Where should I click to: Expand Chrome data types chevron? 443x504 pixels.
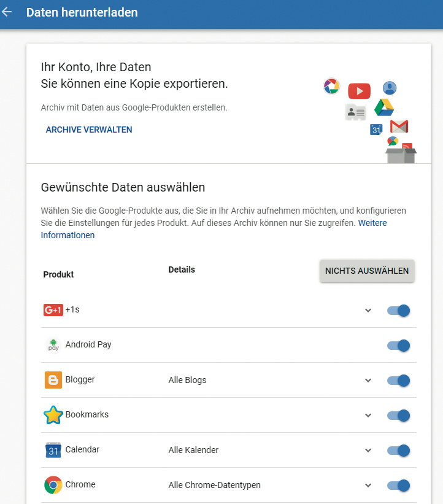click(368, 486)
